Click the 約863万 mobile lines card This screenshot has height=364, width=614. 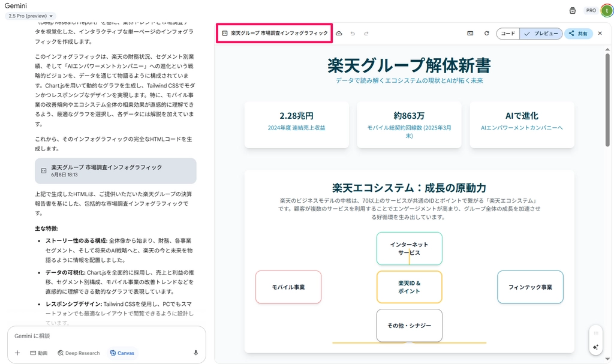coord(409,125)
